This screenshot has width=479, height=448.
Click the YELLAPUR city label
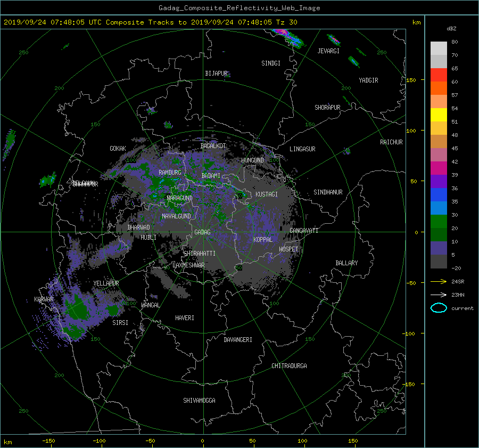click(x=106, y=283)
